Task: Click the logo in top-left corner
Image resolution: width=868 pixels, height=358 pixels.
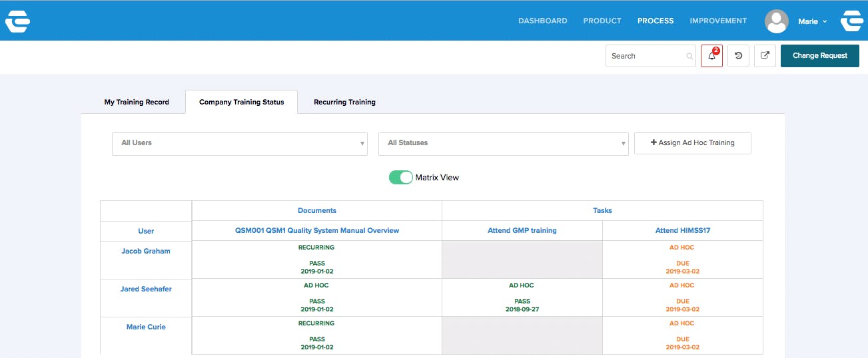Action: [x=17, y=21]
